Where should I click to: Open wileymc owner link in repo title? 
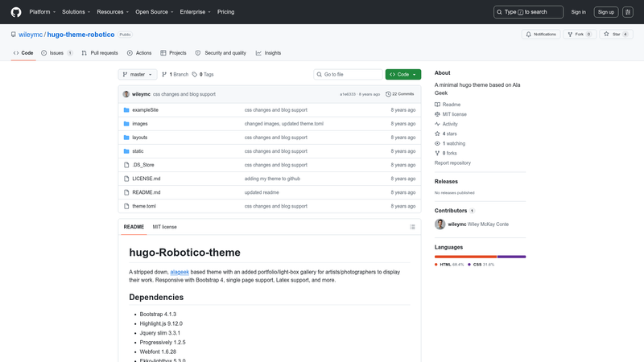point(31,35)
